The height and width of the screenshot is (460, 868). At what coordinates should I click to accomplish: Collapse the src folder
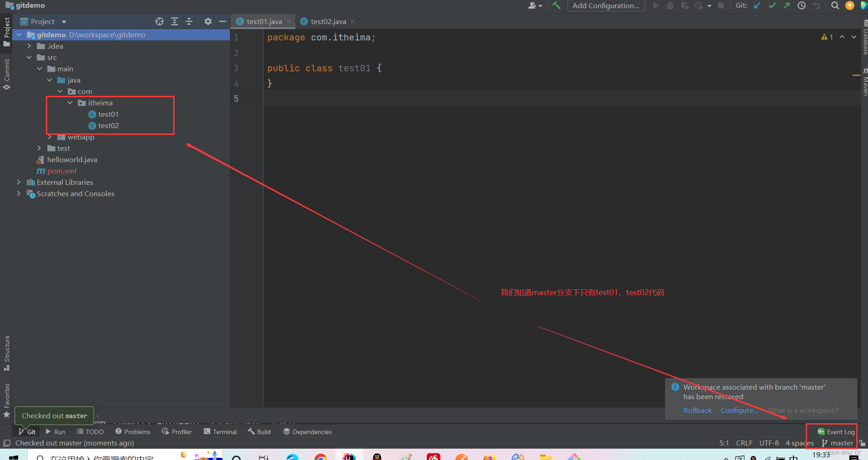pos(29,57)
